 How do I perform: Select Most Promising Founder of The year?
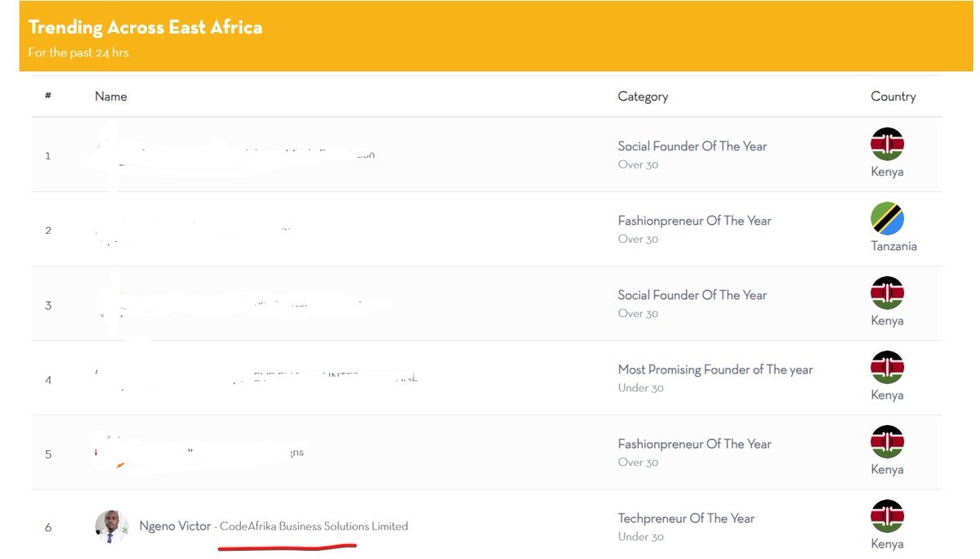point(715,369)
